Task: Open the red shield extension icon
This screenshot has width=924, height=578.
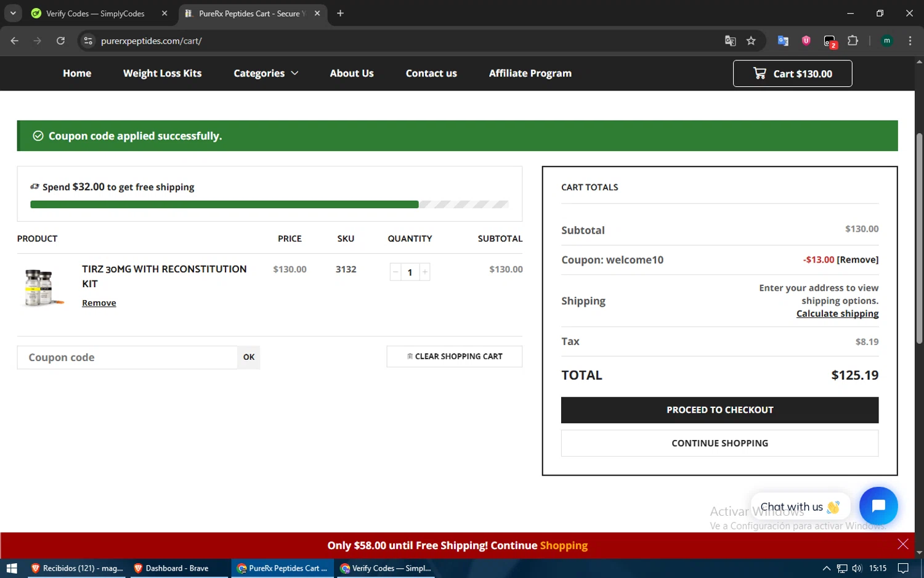Action: pos(806,41)
